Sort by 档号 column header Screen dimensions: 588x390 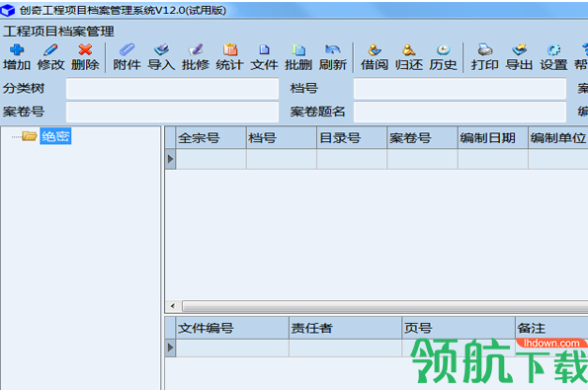(282, 138)
